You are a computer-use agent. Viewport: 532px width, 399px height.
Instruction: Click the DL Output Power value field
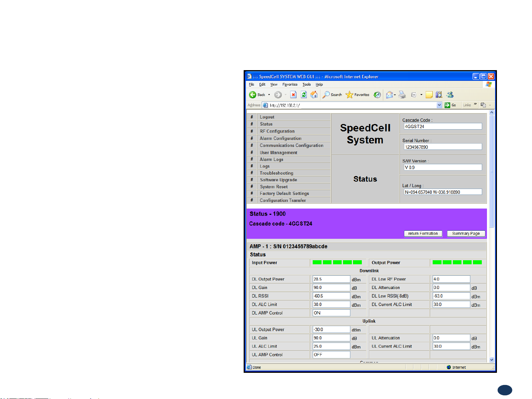(332, 279)
